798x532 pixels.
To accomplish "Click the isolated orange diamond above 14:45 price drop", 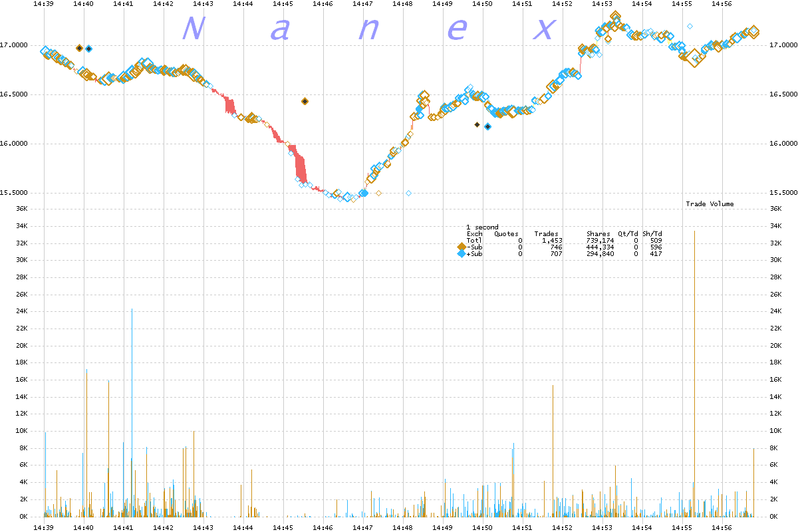I will tap(305, 101).
